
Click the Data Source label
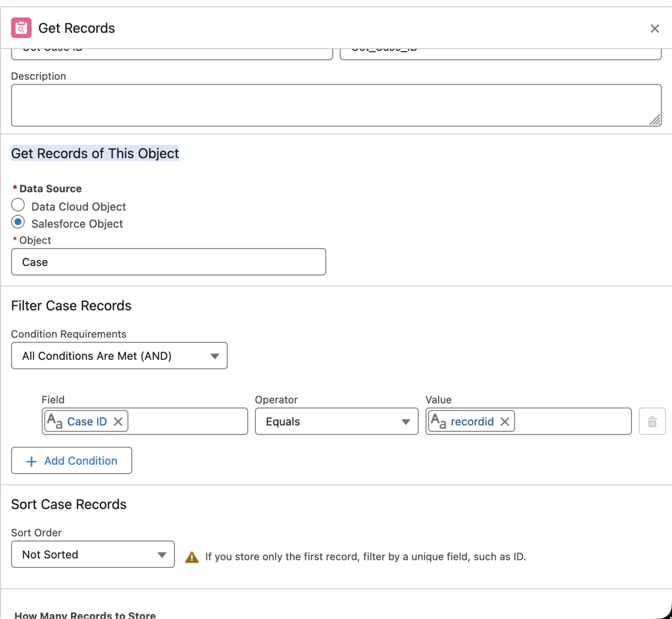tap(51, 188)
